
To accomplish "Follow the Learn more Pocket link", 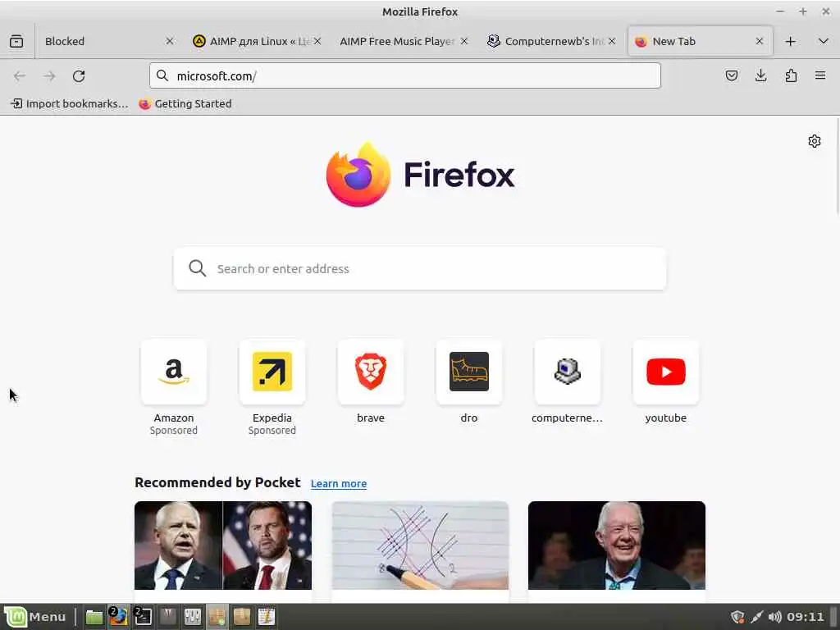I will tap(339, 484).
